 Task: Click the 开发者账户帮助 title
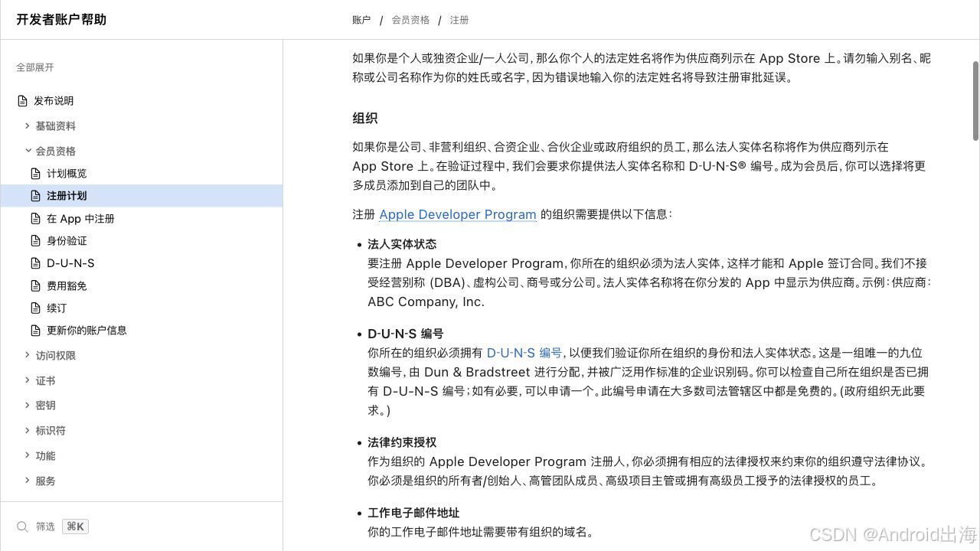click(x=61, y=20)
